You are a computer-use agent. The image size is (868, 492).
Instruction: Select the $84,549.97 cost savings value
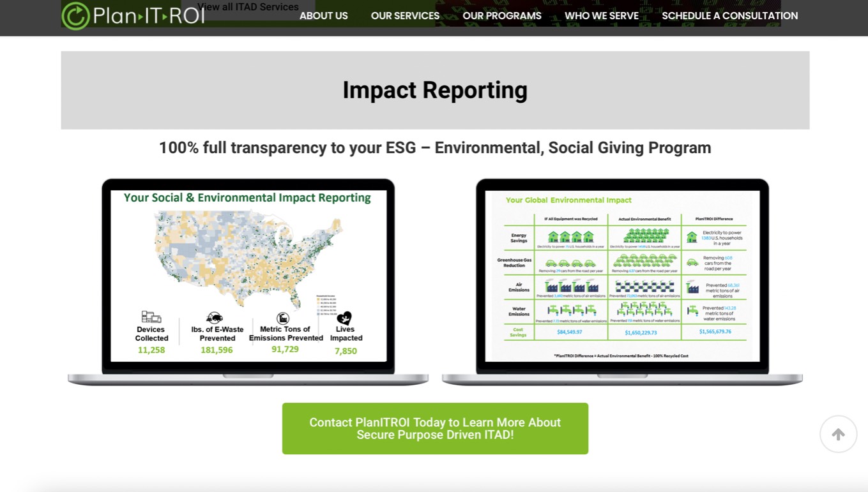click(570, 332)
